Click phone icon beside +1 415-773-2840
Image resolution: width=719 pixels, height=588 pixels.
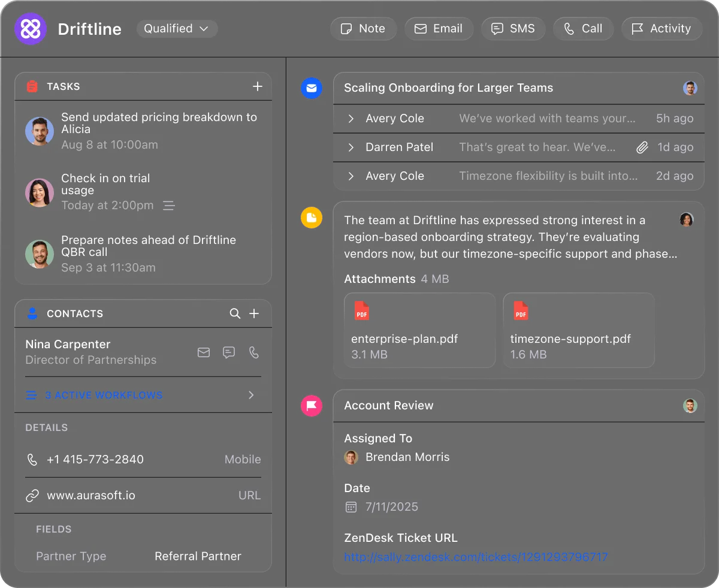coord(32,460)
